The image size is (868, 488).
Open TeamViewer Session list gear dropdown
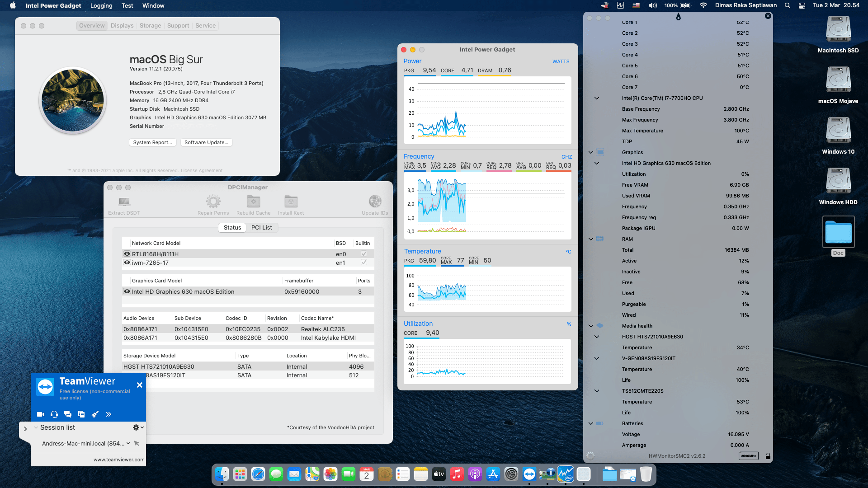[x=138, y=427]
